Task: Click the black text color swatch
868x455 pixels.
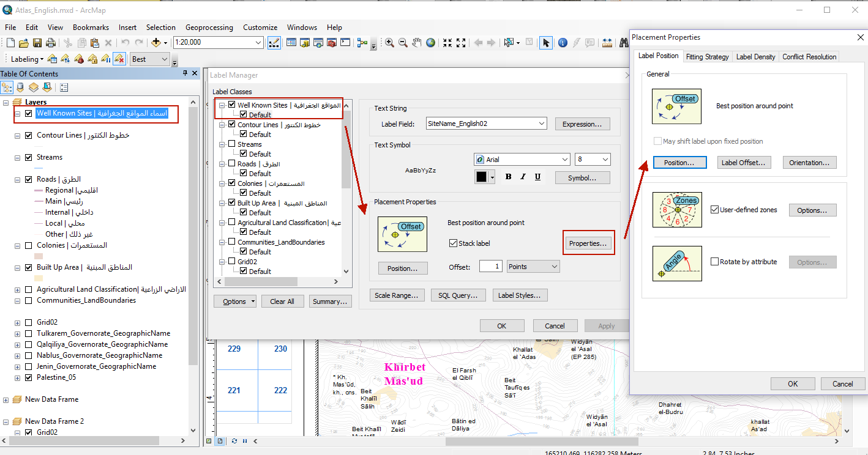Action: (x=481, y=177)
